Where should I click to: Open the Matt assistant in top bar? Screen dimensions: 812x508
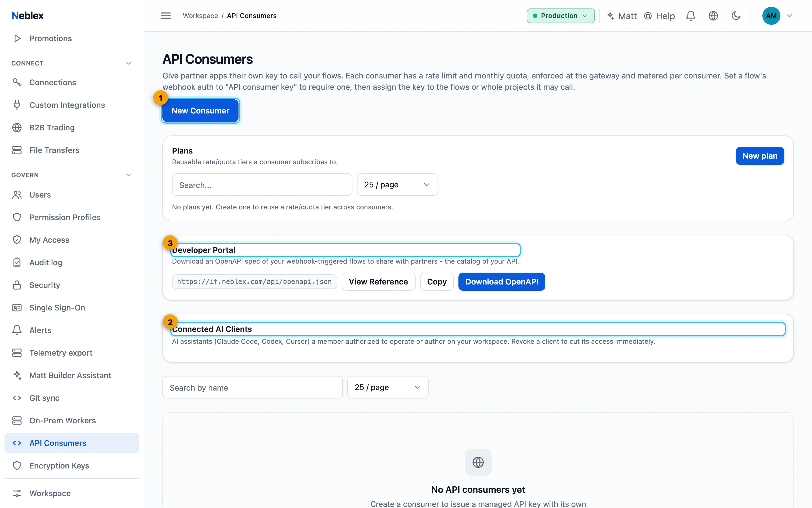(622, 16)
